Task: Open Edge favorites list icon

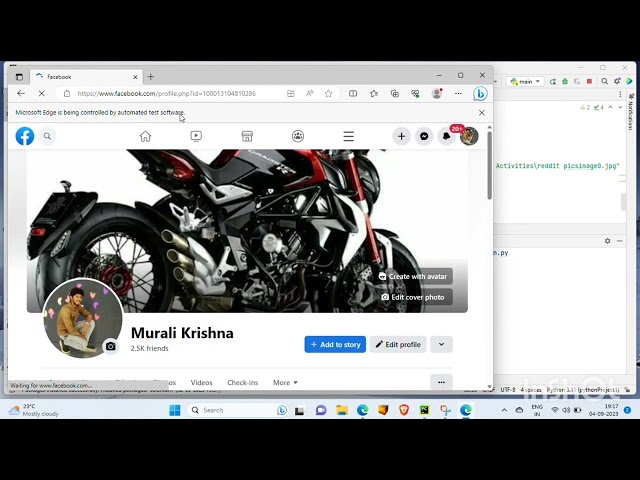Action: point(374,94)
